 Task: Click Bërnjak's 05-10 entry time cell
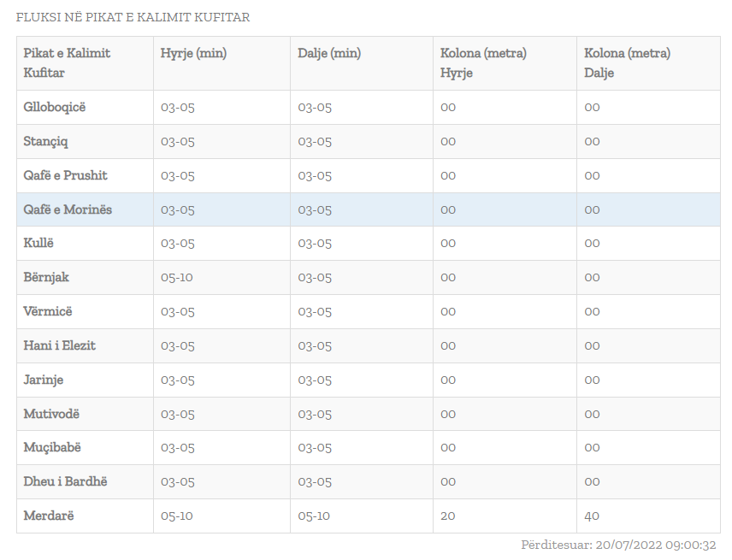pyautogui.click(x=178, y=277)
